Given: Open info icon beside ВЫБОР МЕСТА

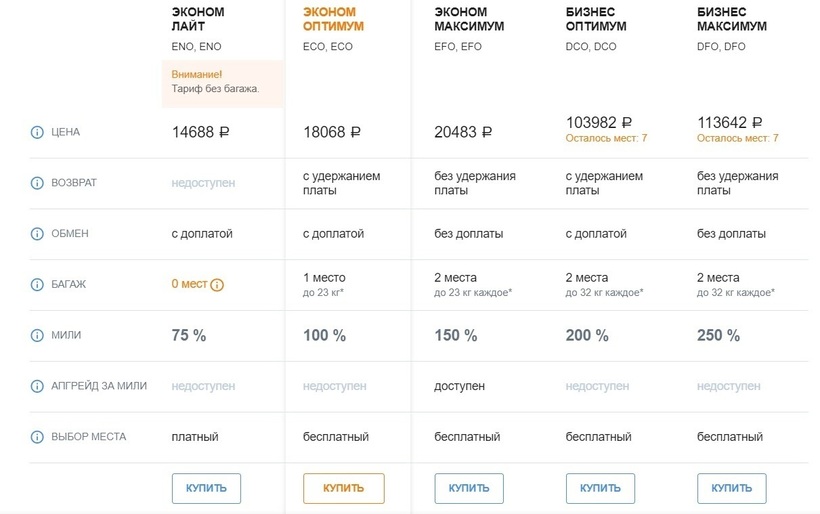Looking at the screenshot, I should [x=38, y=437].
